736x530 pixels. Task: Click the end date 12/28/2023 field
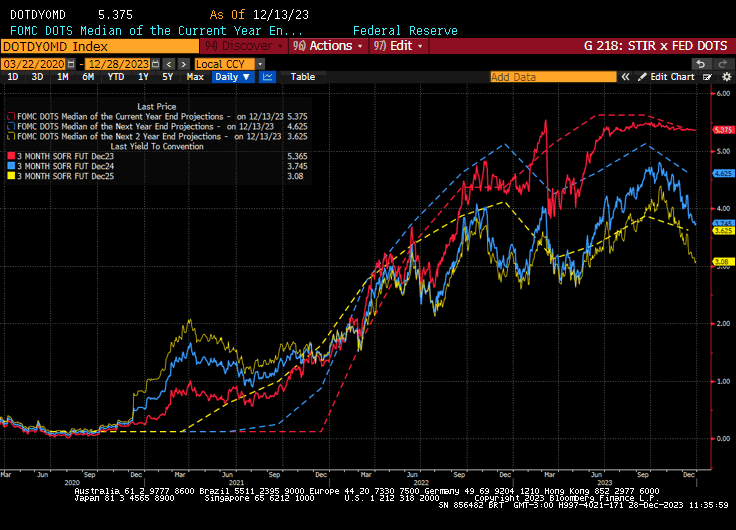pos(119,64)
